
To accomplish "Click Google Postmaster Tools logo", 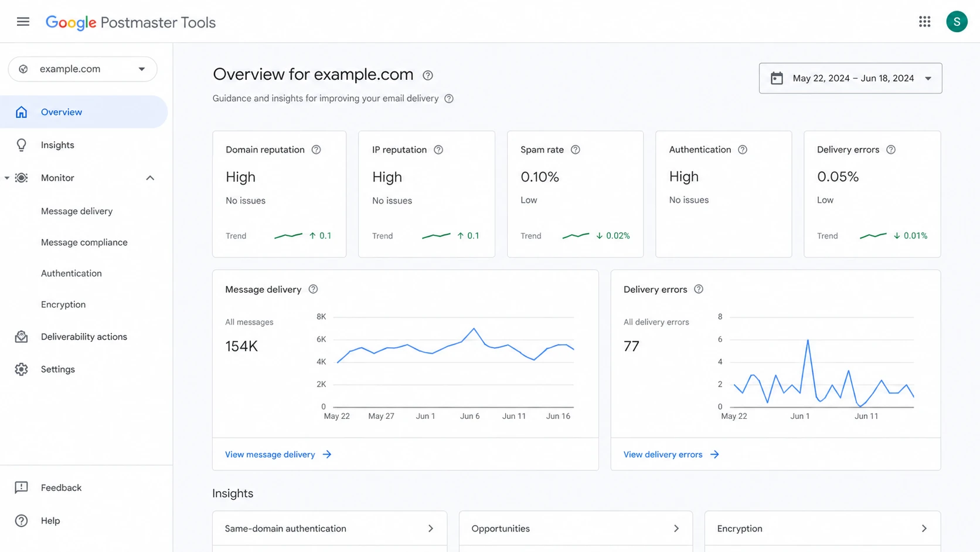I will pyautogui.click(x=131, y=22).
